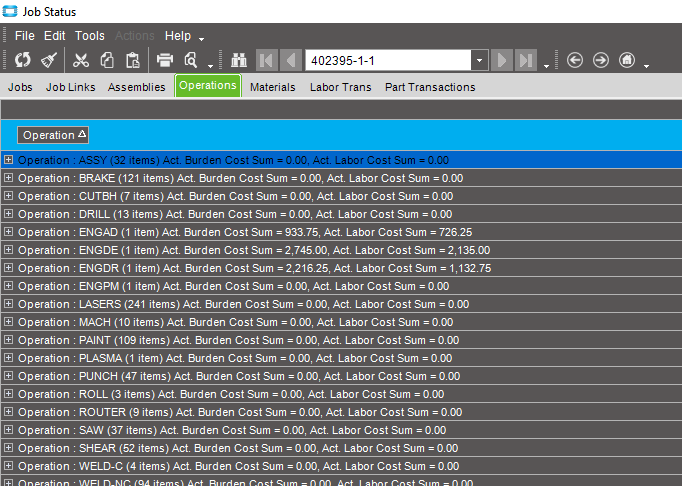Expand the DRILL operation group
This screenshot has width=682, height=486.
(x=8, y=214)
